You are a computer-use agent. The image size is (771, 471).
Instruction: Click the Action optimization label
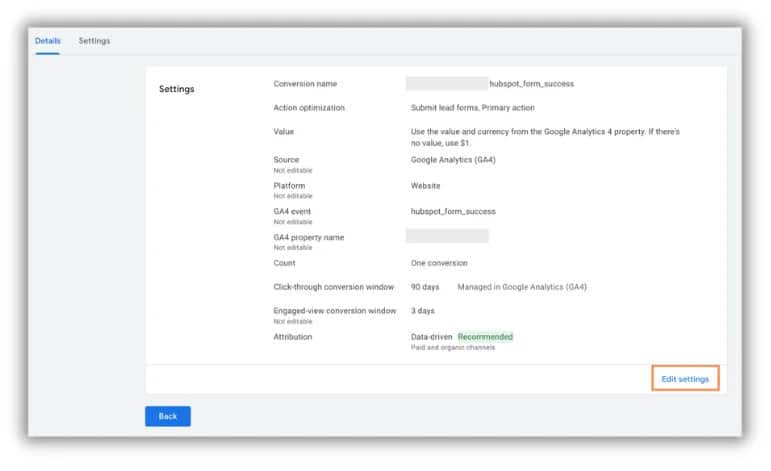click(x=309, y=108)
